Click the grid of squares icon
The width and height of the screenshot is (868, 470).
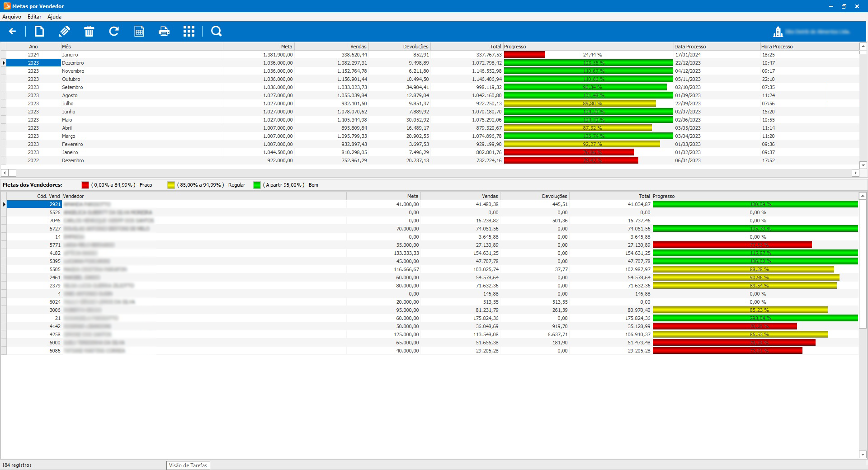pos(189,31)
